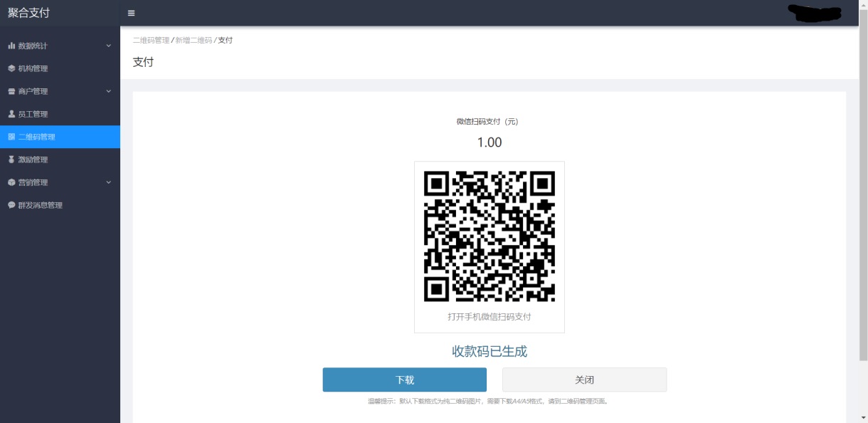This screenshot has height=423, width=868.
Task: Click scrollbar down arrow
Action: [863, 417]
